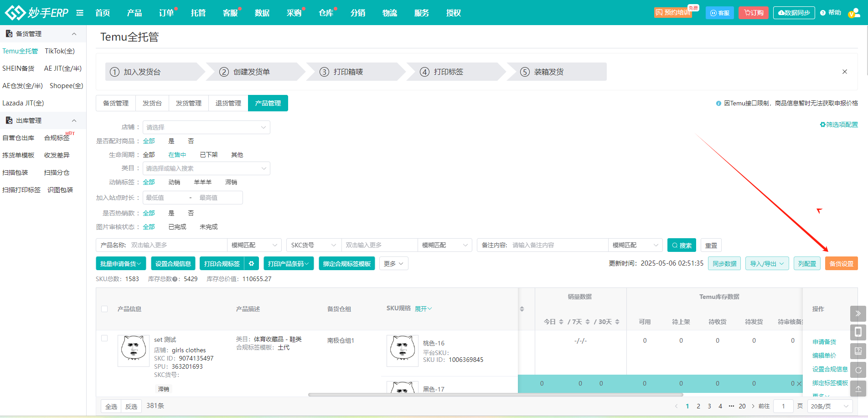The image size is (868, 418).
Task: Close the step guide banner
Action: (x=845, y=72)
